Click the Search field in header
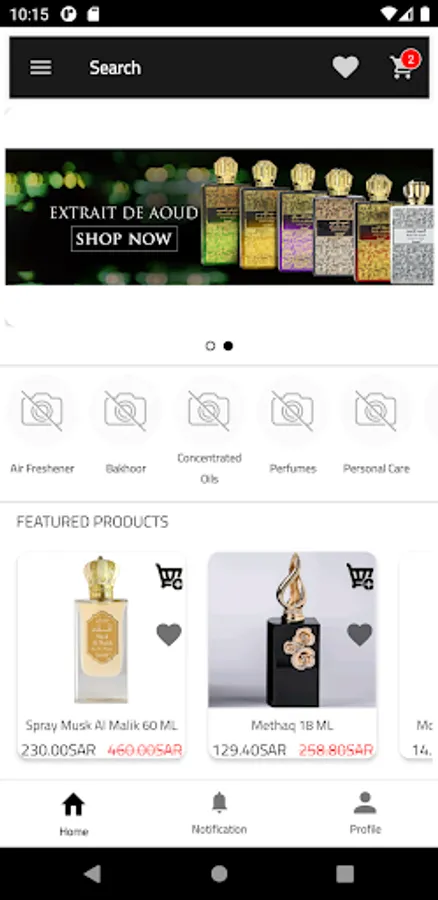Viewport: 438px width, 900px height. (x=115, y=68)
